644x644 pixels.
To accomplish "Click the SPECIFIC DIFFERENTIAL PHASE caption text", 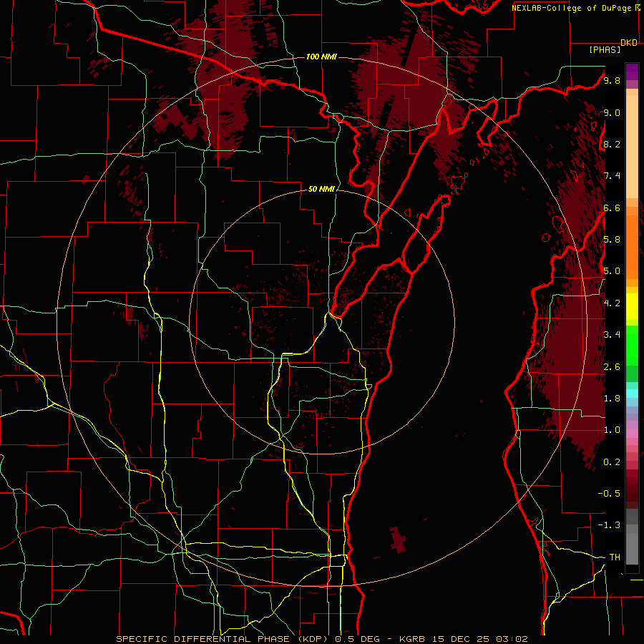I will pyautogui.click(x=203, y=639).
